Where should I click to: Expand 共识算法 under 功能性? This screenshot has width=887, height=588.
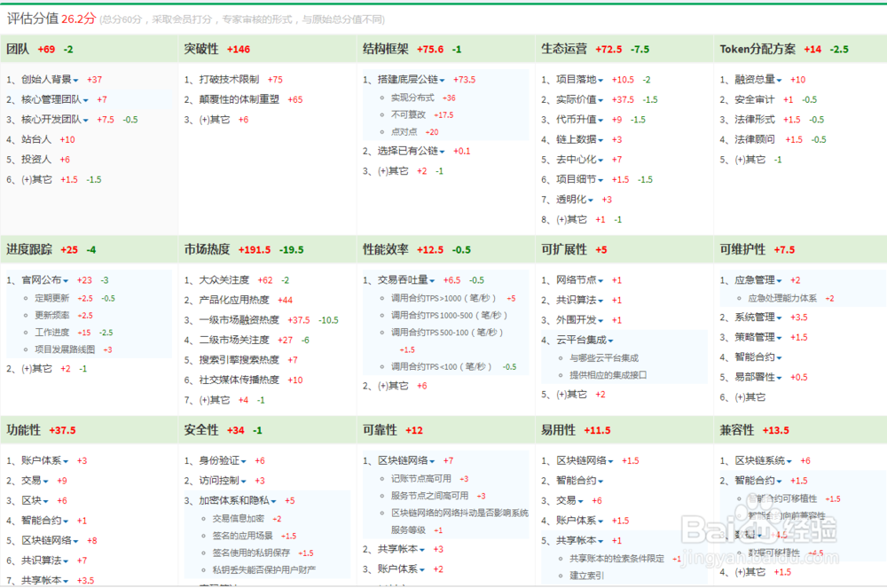[66, 561]
